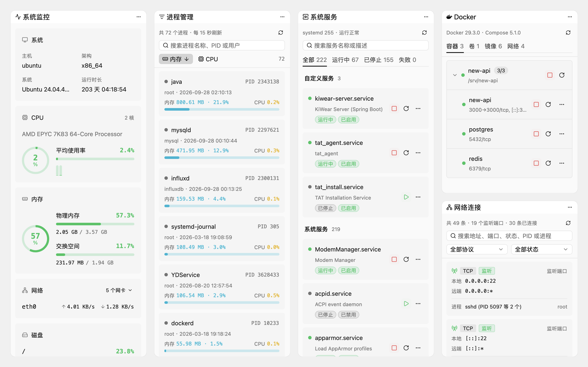Switch to the 已停止 155 services tab
Screen dimensions: 588x367
(x=379, y=60)
